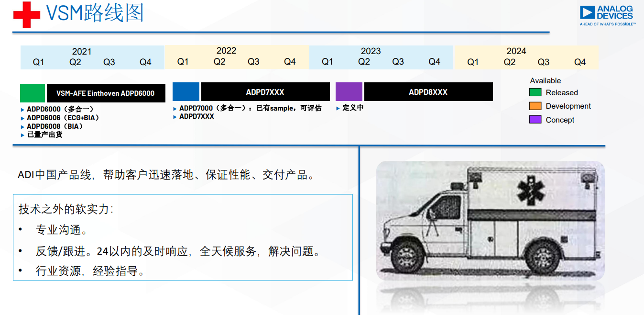Click the Released legend label

[562, 93]
